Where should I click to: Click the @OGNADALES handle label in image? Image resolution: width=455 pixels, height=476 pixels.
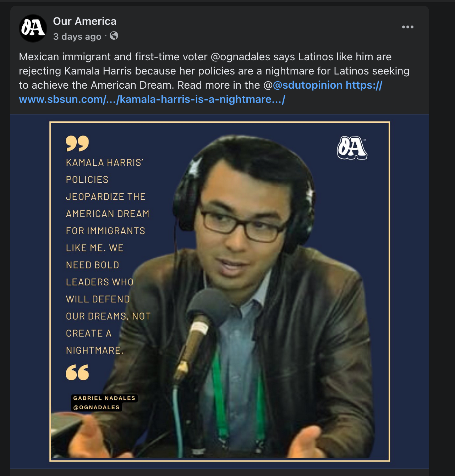97,407
